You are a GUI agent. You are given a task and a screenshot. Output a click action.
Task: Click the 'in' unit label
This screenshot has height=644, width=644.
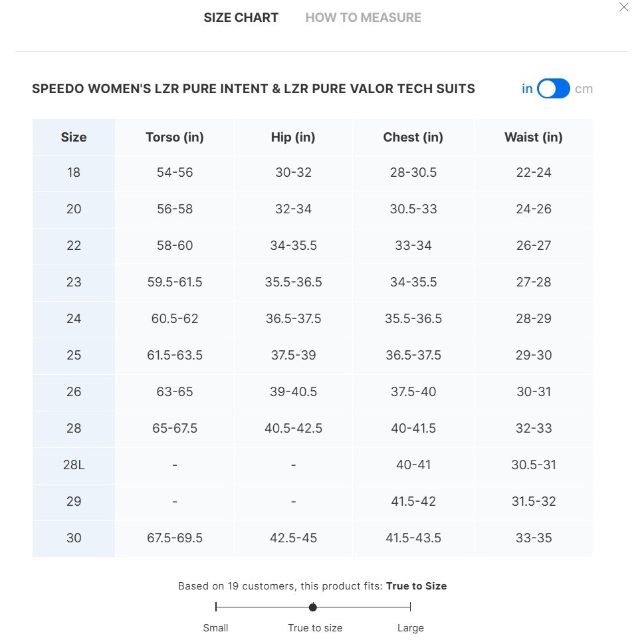(x=527, y=88)
